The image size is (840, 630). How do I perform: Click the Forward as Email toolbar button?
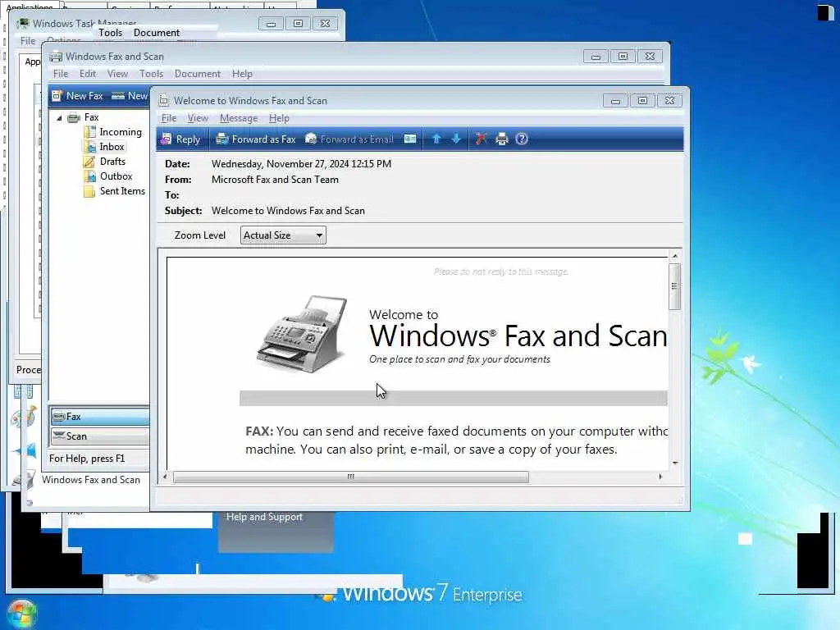click(x=349, y=139)
